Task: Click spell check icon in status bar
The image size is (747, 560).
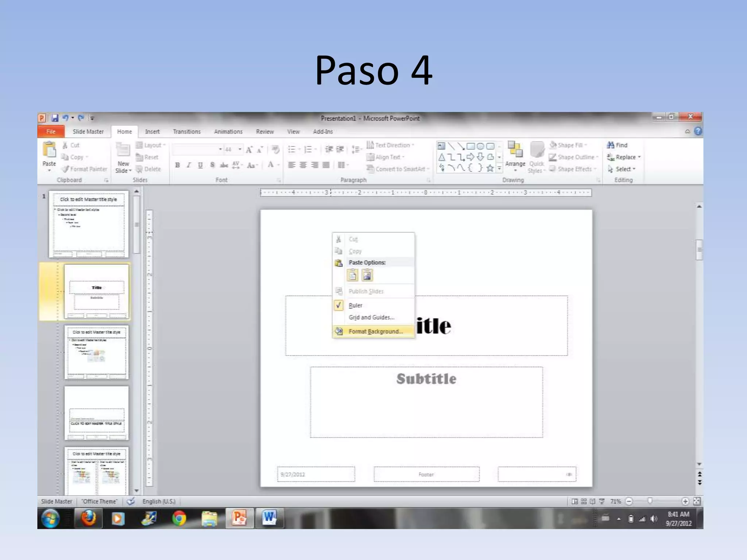Action: click(x=131, y=501)
